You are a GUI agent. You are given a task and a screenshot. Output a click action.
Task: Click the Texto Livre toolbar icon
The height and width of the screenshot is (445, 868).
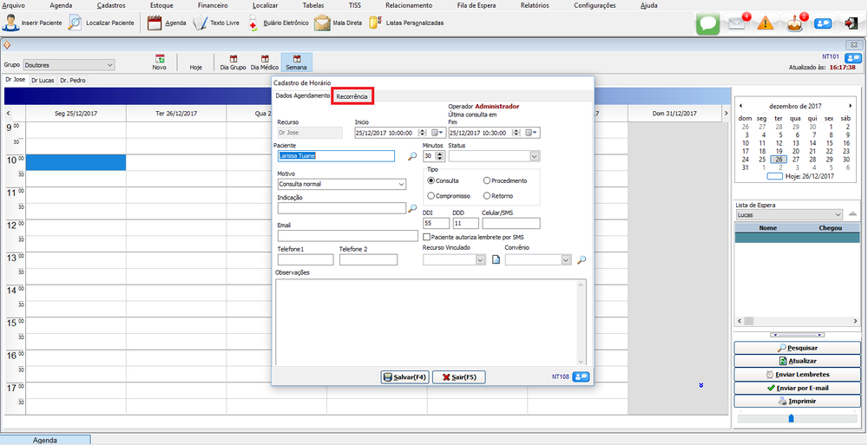point(200,23)
